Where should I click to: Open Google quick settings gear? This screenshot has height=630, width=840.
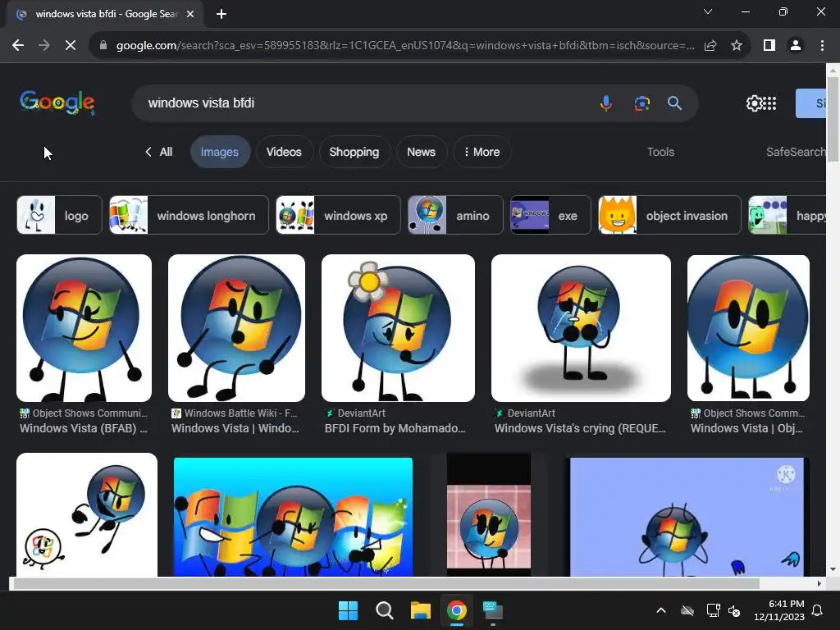[x=754, y=103]
